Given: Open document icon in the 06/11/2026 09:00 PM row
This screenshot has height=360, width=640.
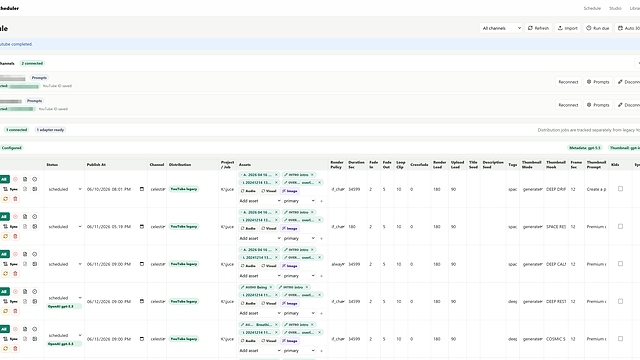Looking at the screenshot, I should point(25,254).
